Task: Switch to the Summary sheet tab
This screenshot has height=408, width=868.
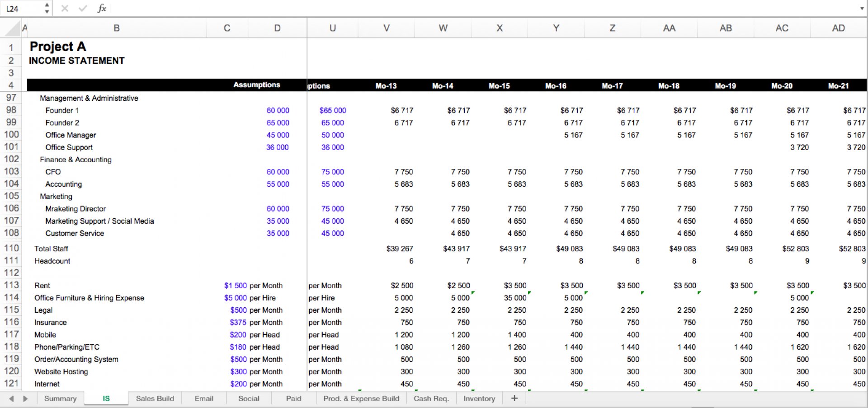Action: pyautogui.click(x=60, y=399)
